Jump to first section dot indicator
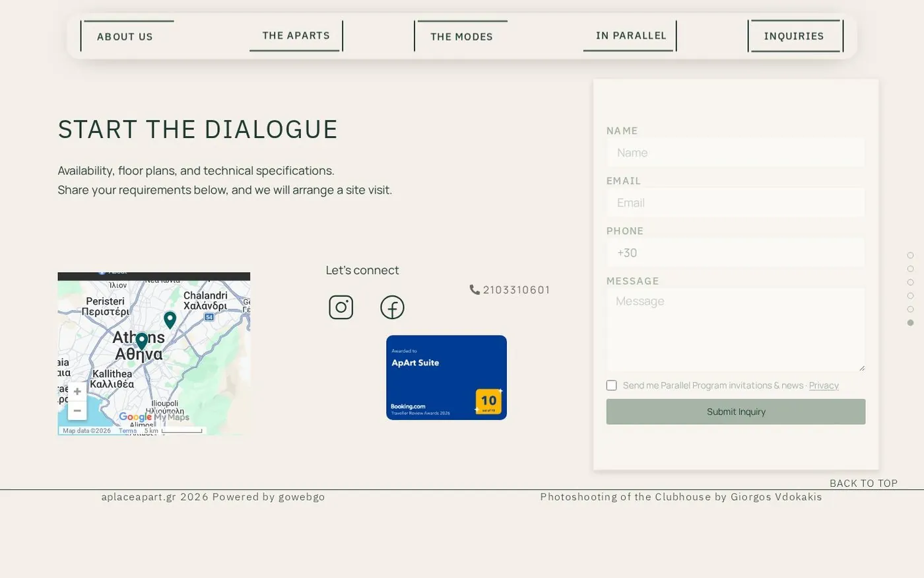The width and height of the screenshot is (924, 578). [x=910, y=256]
